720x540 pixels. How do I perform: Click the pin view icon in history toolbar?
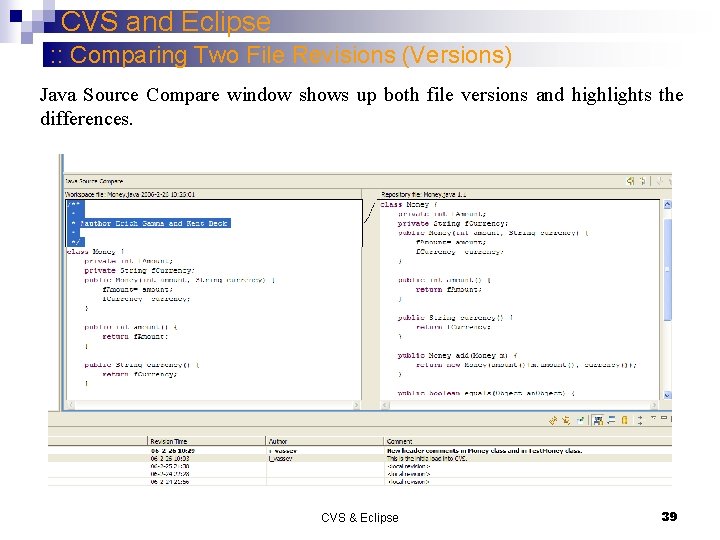pyautogui.click(x=581, y=420)
